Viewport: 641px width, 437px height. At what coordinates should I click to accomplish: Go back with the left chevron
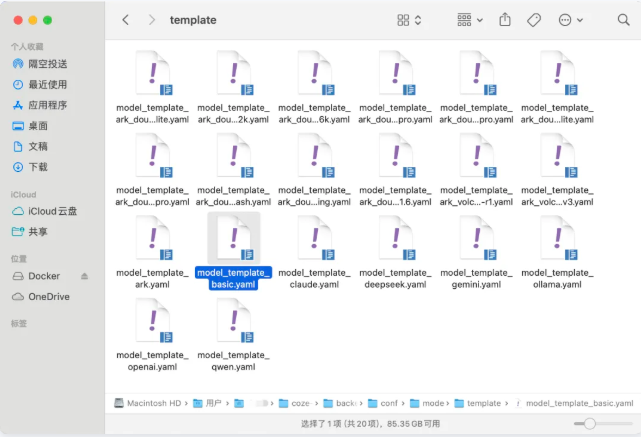coord(125,20)
